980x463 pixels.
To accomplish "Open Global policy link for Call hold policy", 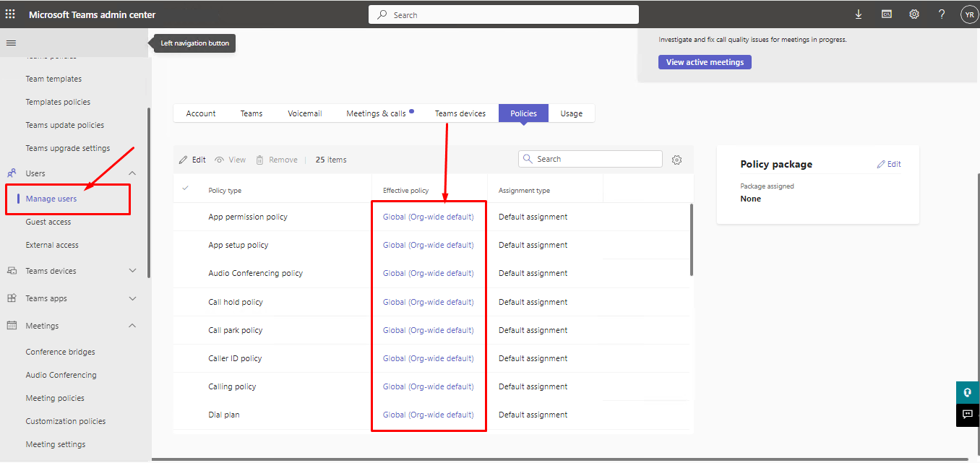I will [429, 302].
